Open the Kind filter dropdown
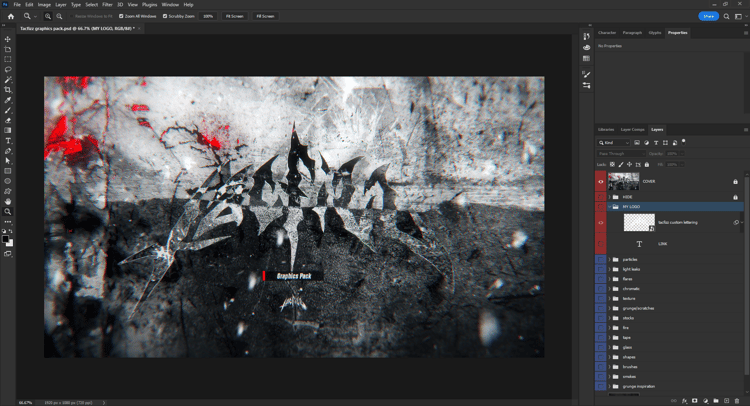Image resolution: width=750 pixels, height=406 pixels. coord(614,143)
